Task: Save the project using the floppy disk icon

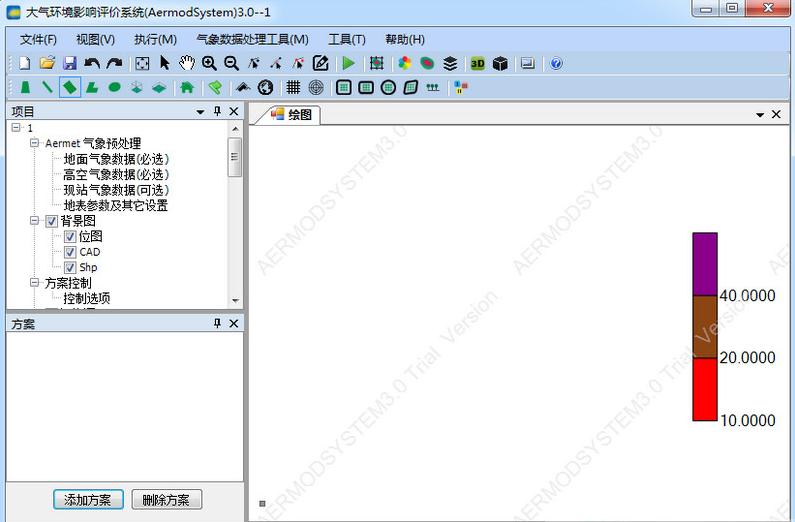Action: pyautogui.click(x=69, y=63)
